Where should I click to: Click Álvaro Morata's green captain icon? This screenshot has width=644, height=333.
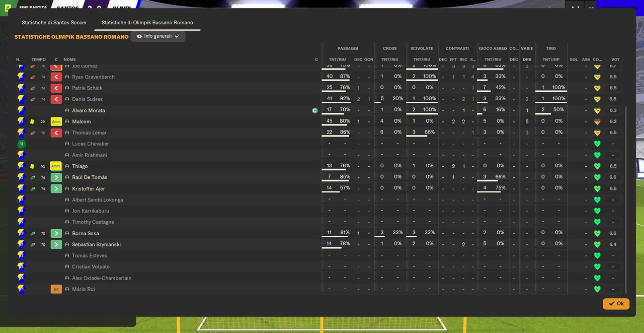click(315, 110)
